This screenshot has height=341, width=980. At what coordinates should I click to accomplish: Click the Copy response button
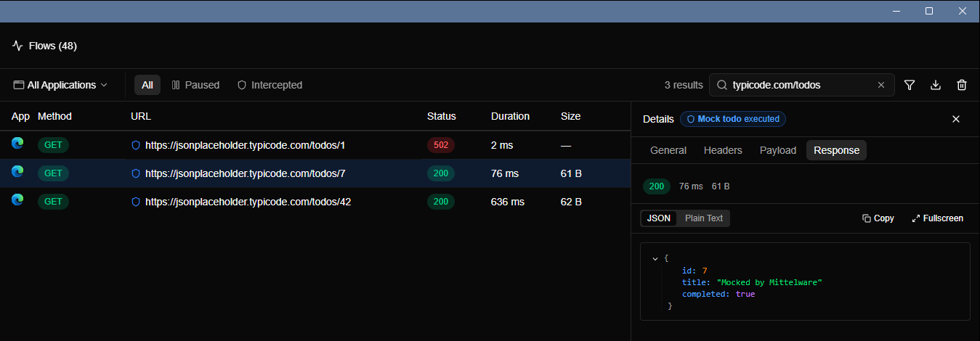(x=878, y=218)
